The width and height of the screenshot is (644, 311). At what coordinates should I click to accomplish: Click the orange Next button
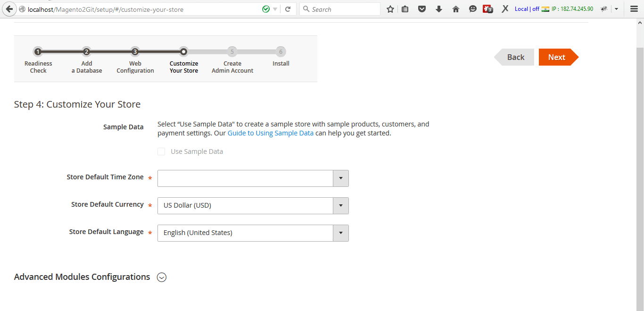[x=557, y=57]
